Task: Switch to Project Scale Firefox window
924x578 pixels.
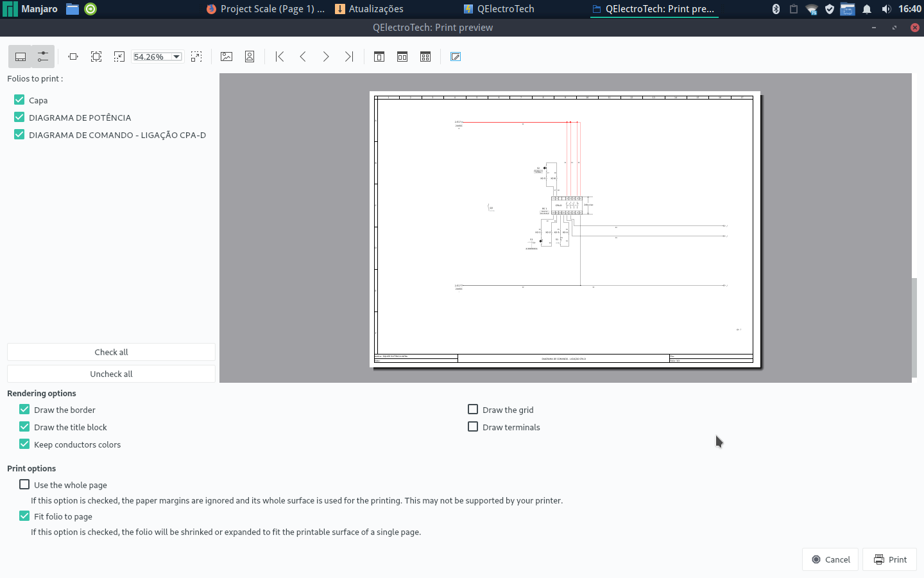Action: pos(266,9)
